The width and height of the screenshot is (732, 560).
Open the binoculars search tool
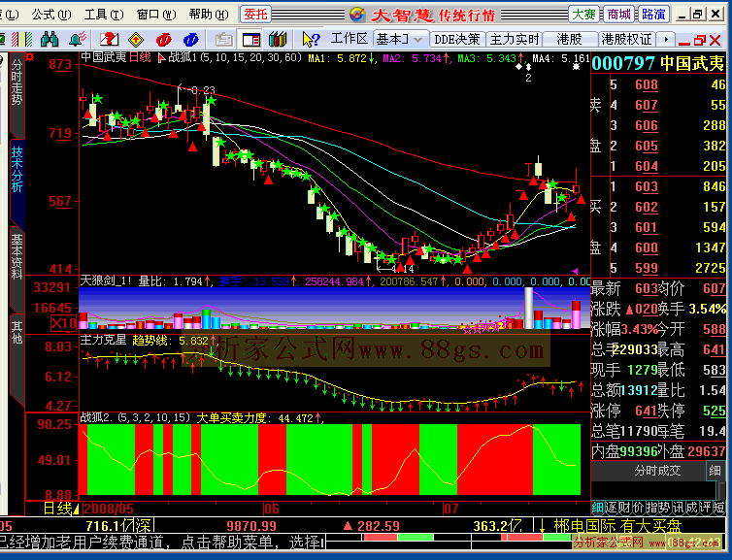(x=49, y=39)
